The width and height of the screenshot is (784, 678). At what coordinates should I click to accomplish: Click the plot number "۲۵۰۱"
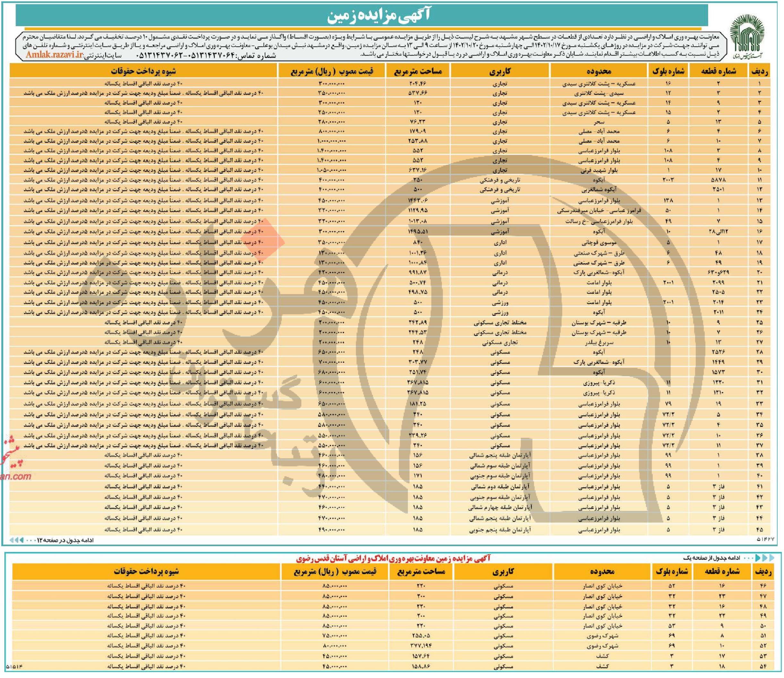[x=718, y=189]
